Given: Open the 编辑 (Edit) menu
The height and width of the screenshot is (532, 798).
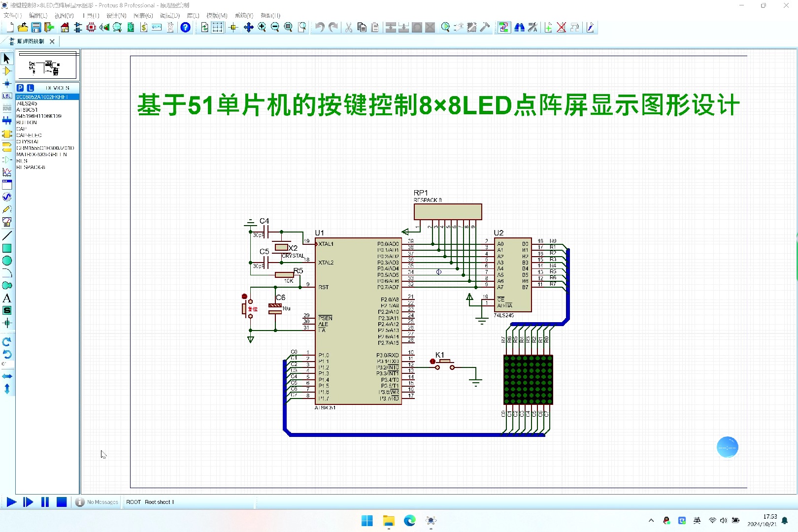Looking at the screenshot, I should 38,16.
